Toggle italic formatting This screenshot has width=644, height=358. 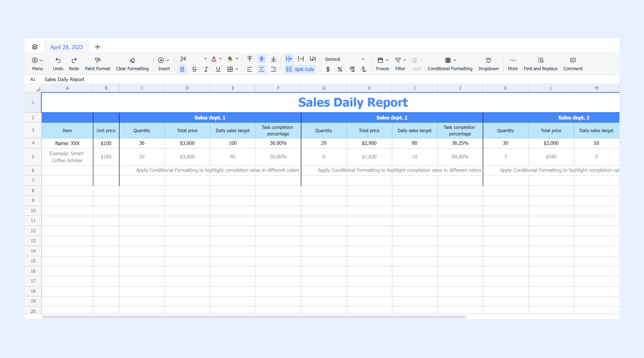point(206,69)
